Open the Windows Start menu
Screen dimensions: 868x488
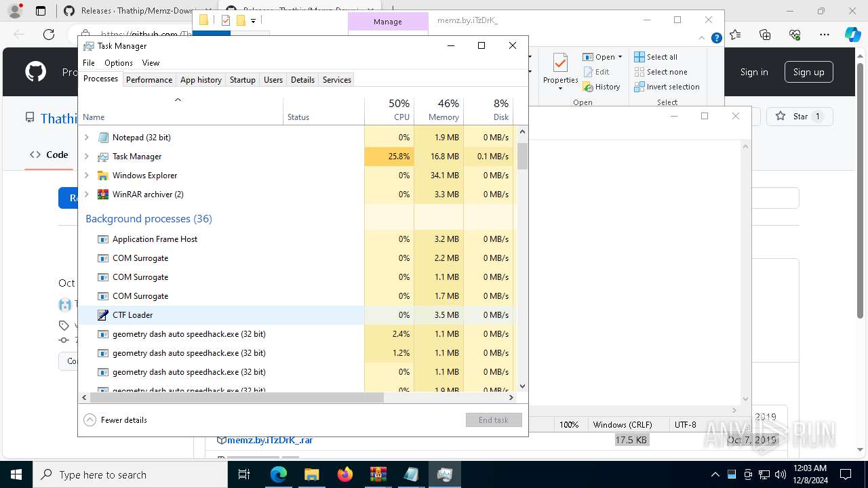(16, 474)
